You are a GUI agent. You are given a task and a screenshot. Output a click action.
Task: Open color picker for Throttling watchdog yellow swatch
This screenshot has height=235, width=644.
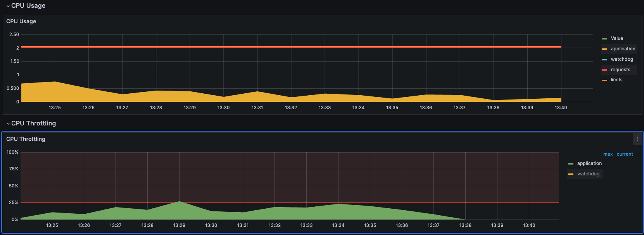571,174
